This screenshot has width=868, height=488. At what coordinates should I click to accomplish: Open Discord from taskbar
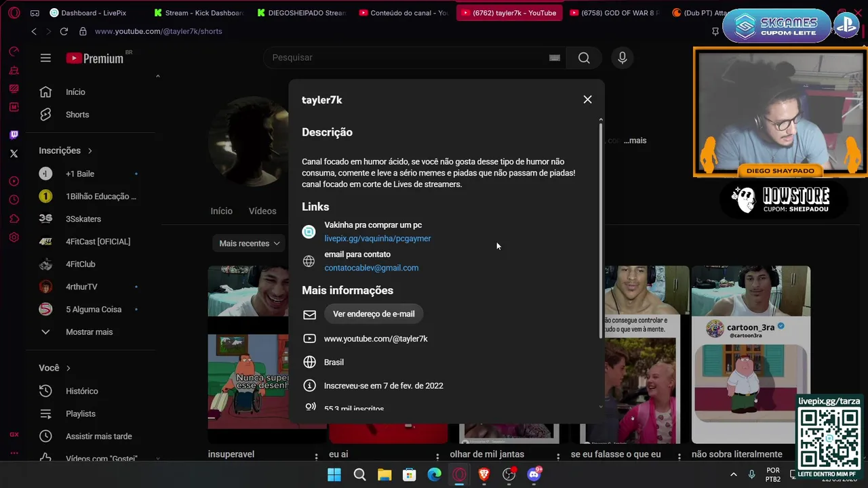[534, 474]
